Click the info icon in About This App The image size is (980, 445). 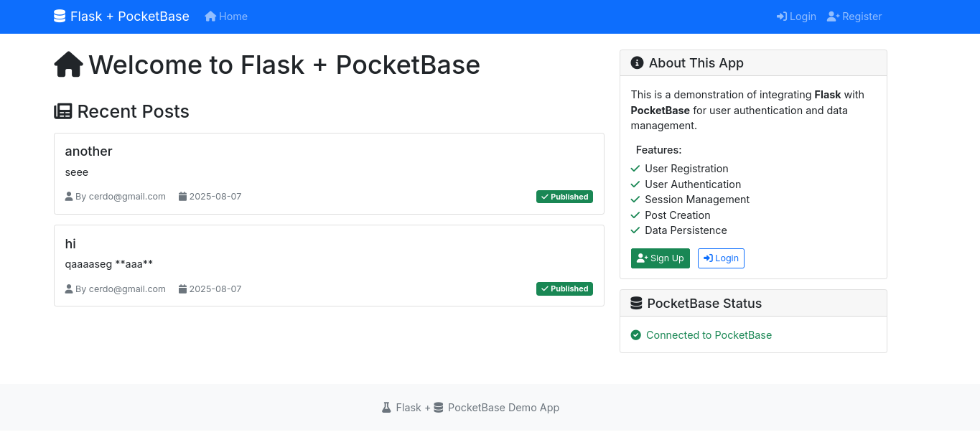click(x=637, y=62)
